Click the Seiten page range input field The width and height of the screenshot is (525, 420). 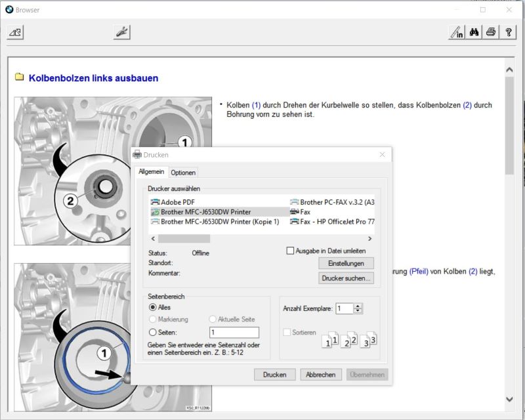coord(234,332)
